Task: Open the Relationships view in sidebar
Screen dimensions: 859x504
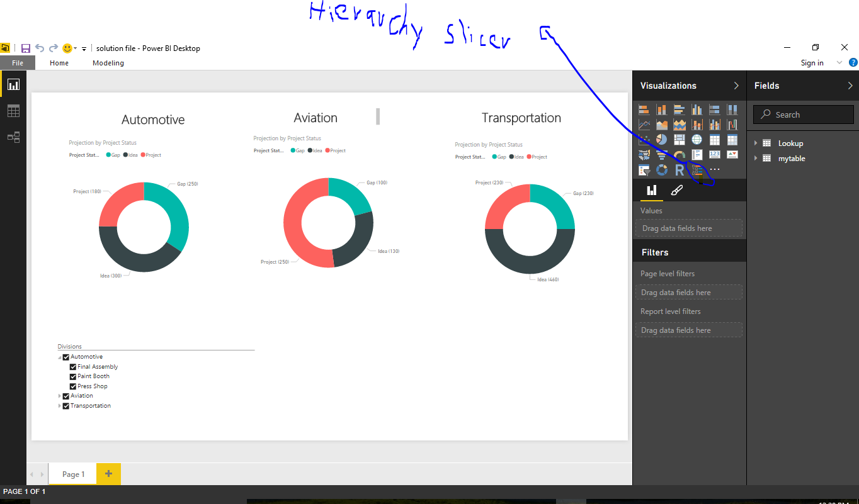Action: point(13,137)
